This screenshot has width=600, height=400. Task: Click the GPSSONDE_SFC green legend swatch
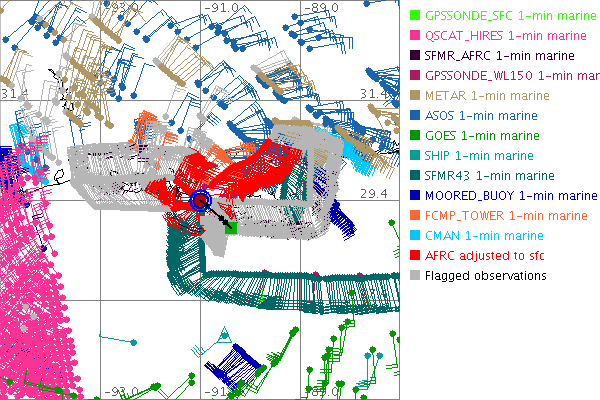415,16
